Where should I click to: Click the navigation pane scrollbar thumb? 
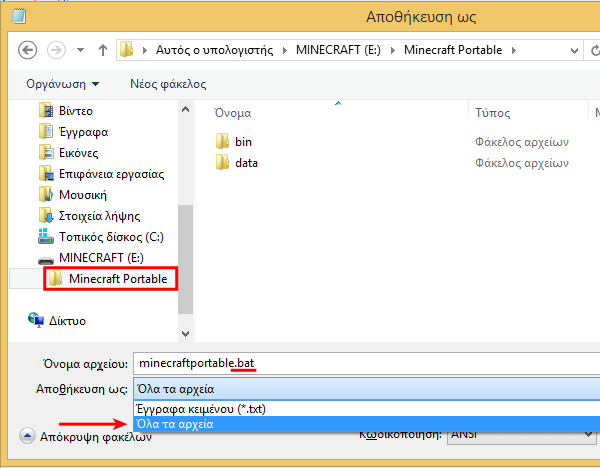[x=186, y=259]
